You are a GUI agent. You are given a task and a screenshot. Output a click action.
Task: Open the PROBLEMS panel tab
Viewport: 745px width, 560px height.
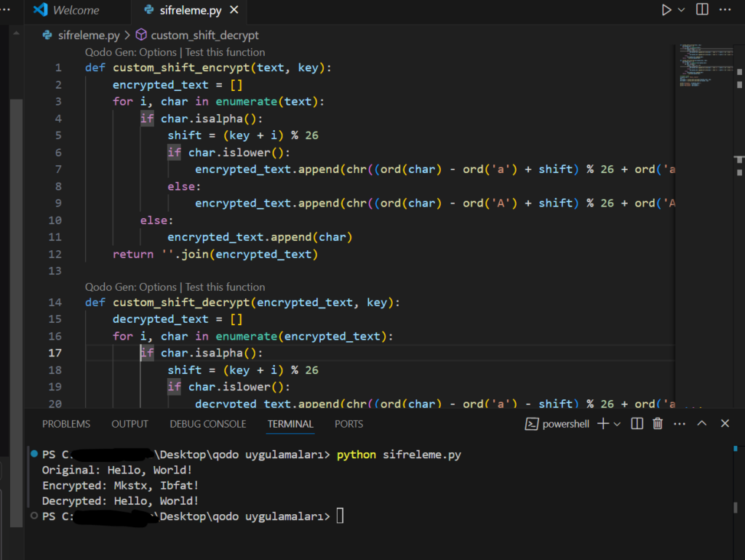[x=66, y=424]
